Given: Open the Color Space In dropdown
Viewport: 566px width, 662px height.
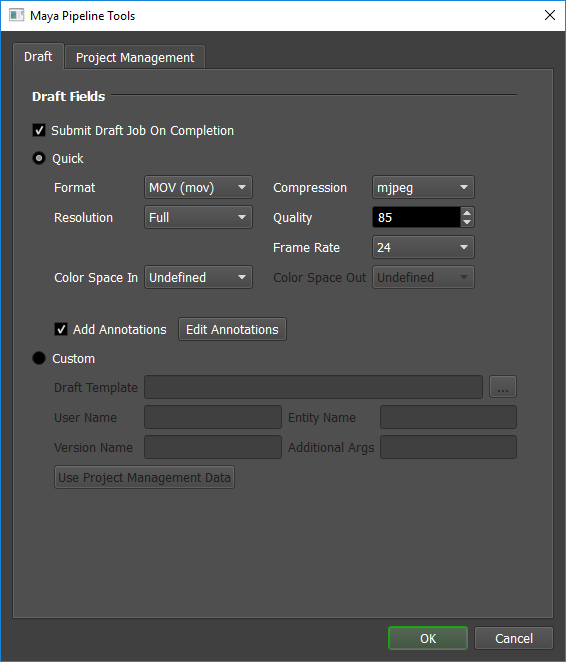Looking at the screenshot, I should pyautogui.click(x=198, y=277).
